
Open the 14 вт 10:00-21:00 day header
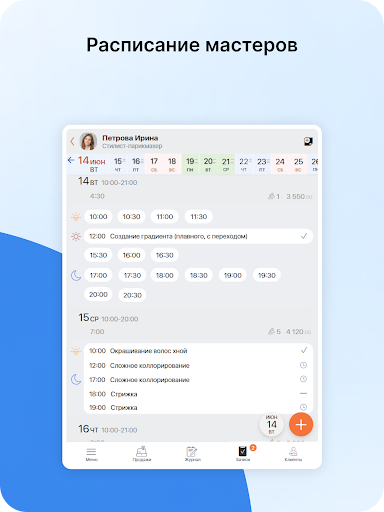pos(108,182)
